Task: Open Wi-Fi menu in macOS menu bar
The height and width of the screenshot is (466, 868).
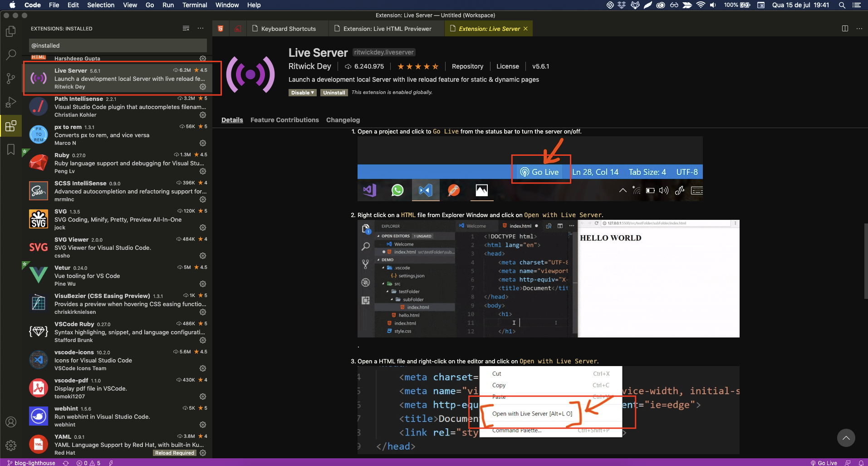Action: click(701, 5)
